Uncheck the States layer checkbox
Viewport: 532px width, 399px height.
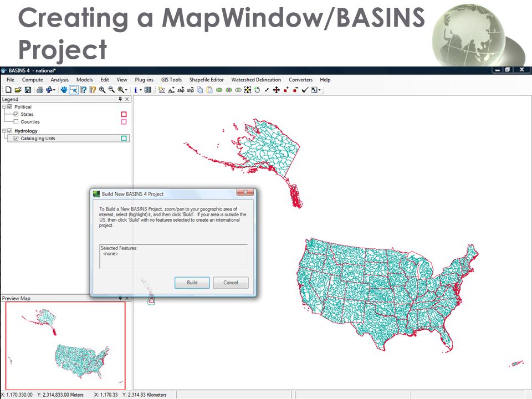16,114
